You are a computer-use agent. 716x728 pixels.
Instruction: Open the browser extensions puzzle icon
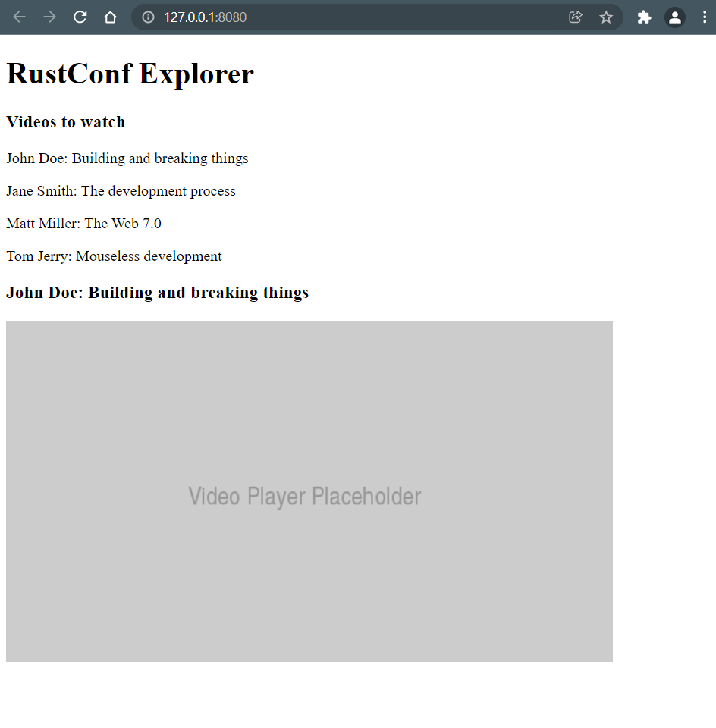(644, 17)
